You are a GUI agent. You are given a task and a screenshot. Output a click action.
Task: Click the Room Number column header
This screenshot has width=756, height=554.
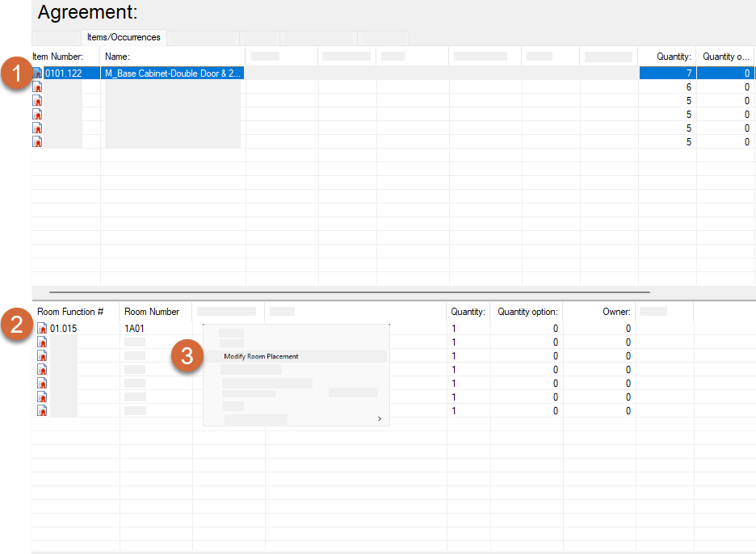(x=152, y=312)
